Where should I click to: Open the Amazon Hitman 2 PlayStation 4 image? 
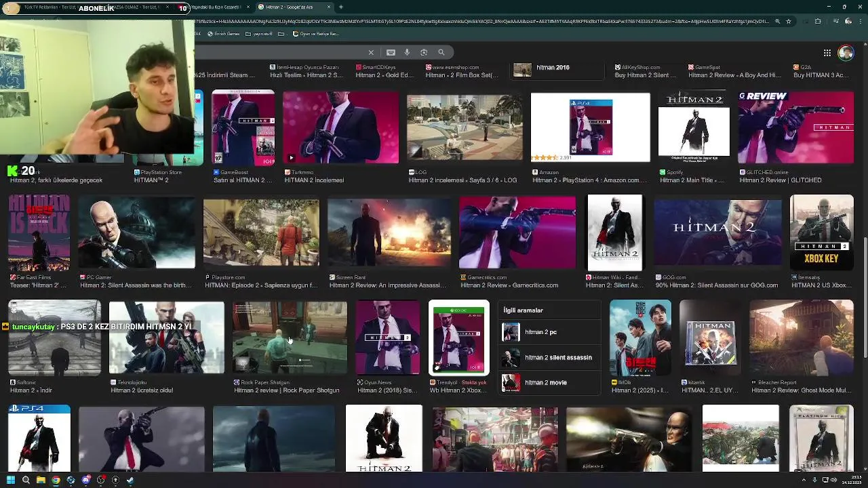point(590,127)
